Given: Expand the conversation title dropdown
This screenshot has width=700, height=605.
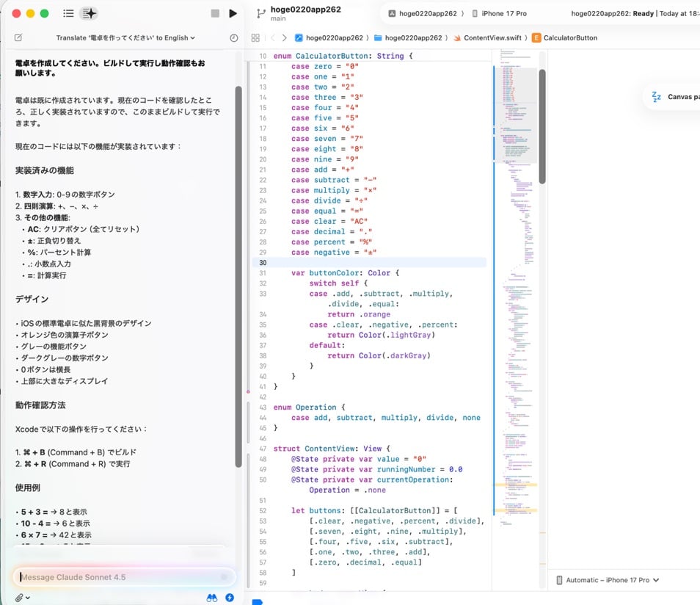Looking at the screenshot, I should tap(125, 37).
